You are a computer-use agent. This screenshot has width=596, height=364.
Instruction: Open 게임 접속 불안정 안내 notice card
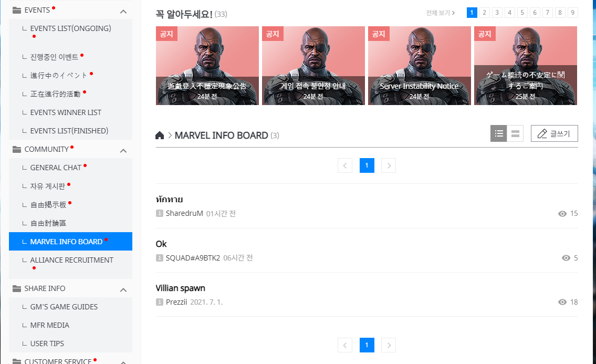[x=313, y=66]
